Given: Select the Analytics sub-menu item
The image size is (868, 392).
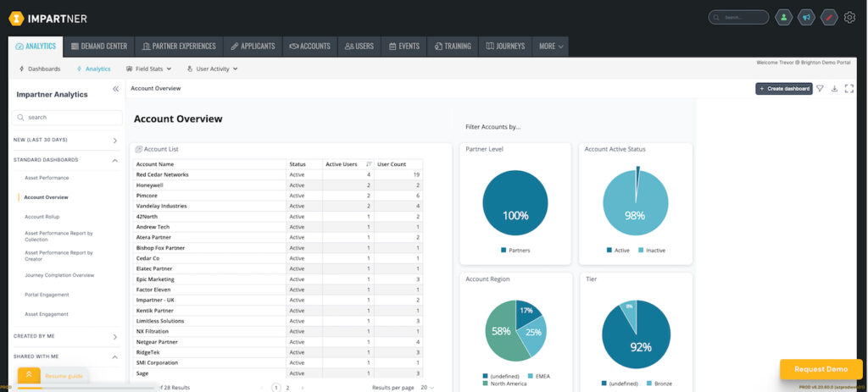Looking at the screenshot, I should coord(93,69).
